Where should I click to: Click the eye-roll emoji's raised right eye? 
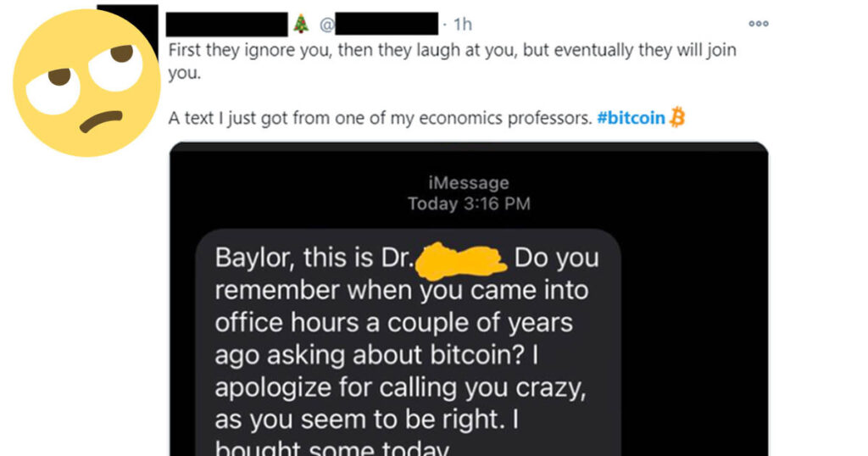pos(114,64)
